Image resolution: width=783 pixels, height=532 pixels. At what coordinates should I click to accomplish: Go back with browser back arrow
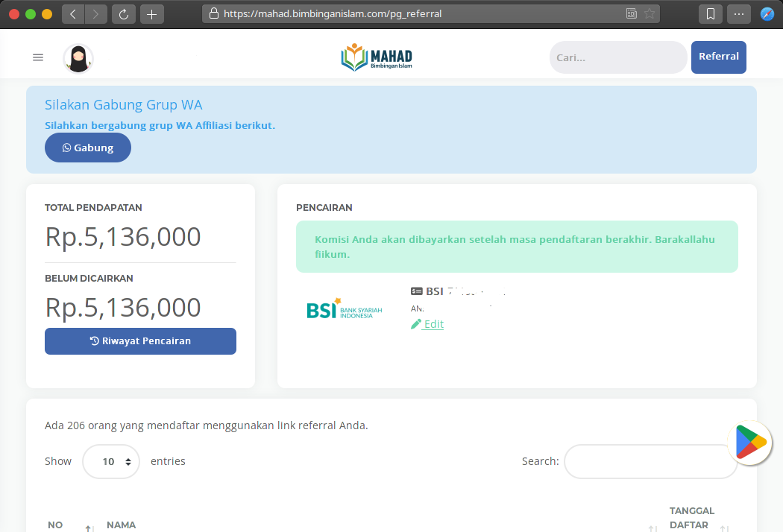pos(73,14)
